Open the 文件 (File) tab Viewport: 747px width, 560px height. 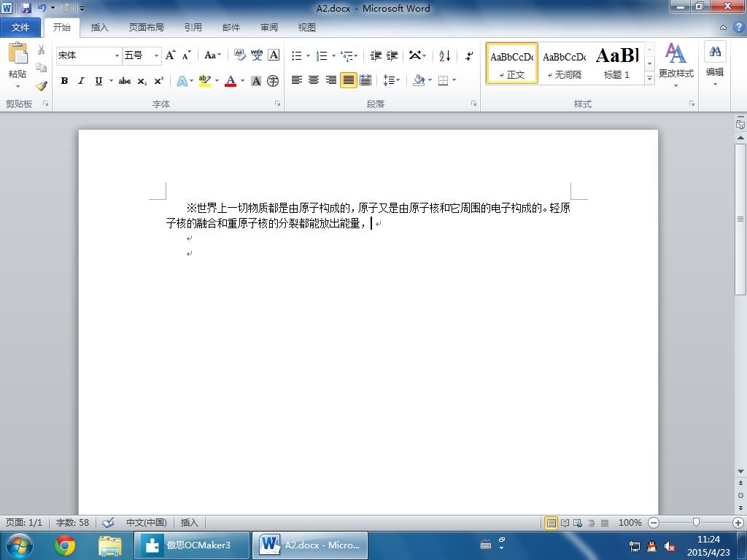pyautogui.click(x=20, y=28)
